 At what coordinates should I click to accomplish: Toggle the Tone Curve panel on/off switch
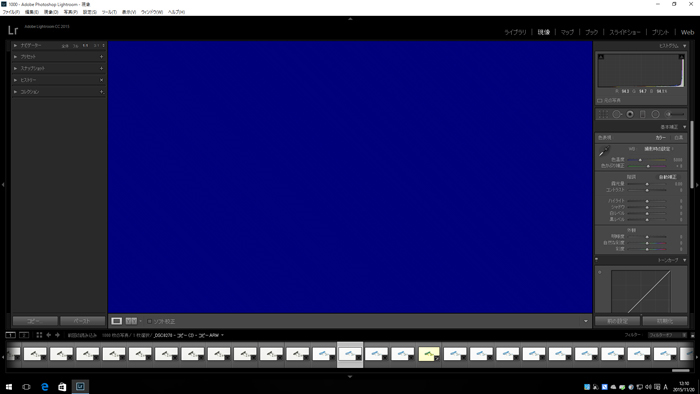tap(597, 260)
